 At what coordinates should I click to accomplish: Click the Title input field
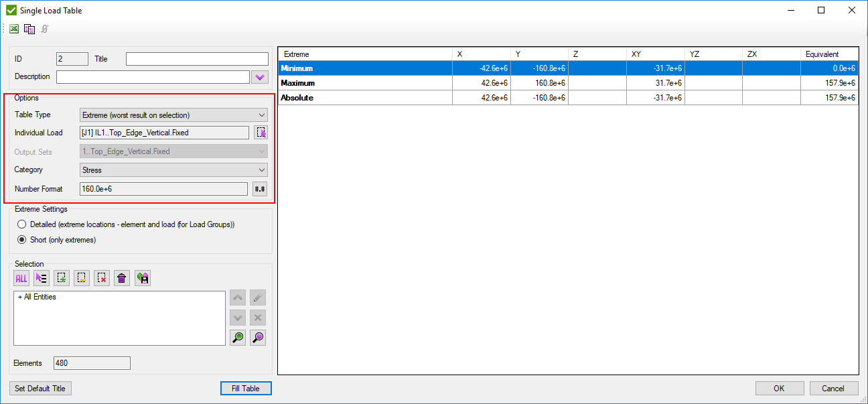pos(197,59)
